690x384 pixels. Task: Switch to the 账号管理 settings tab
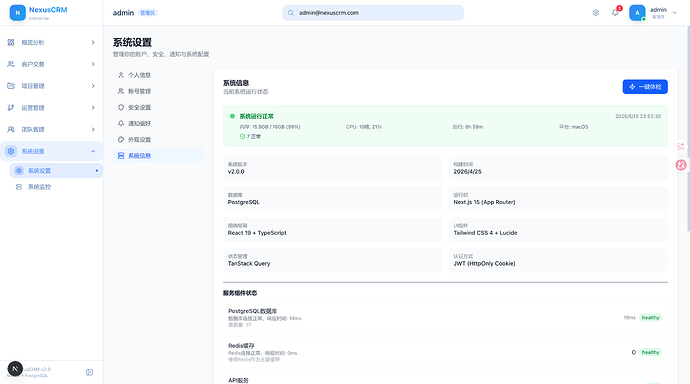pyautogui.click(x=158, y=91)
